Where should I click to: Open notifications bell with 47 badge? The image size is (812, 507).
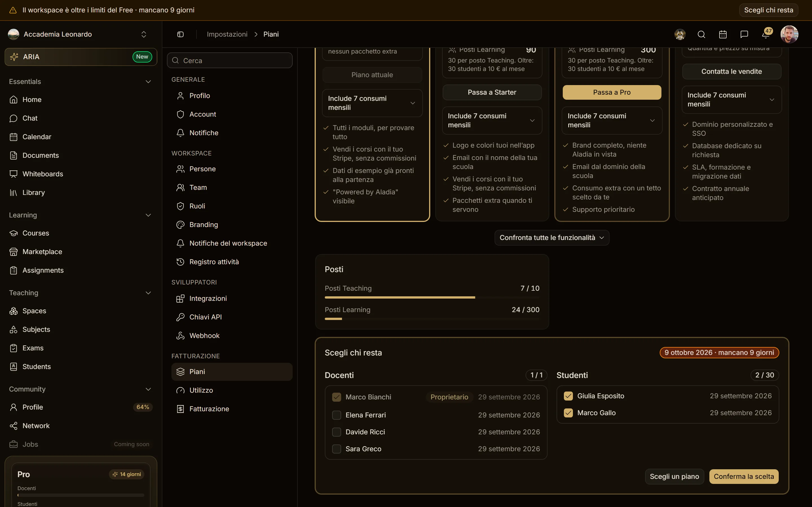tap(766, 34)
